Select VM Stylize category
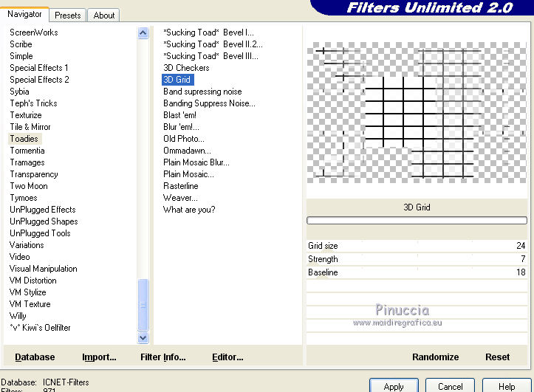534x392 pixels. [x=27, y=292]
